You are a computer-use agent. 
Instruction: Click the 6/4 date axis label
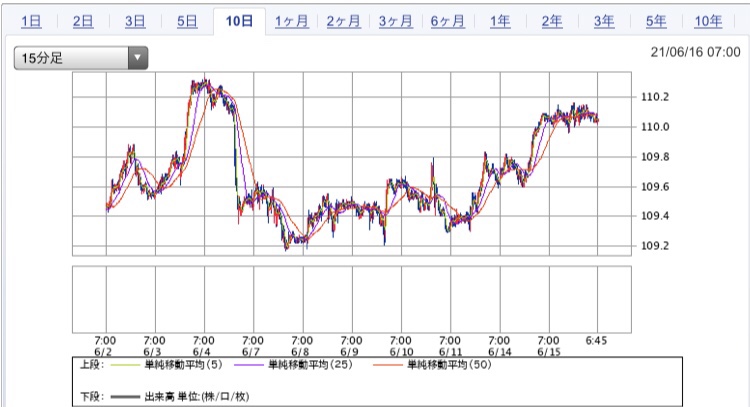click(202, 352)
